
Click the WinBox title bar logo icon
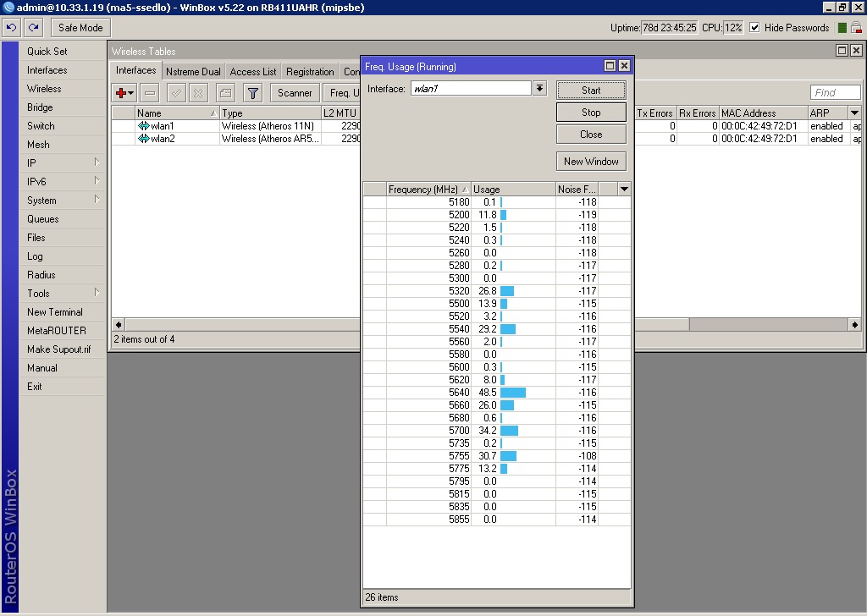(x=8, y=7)
